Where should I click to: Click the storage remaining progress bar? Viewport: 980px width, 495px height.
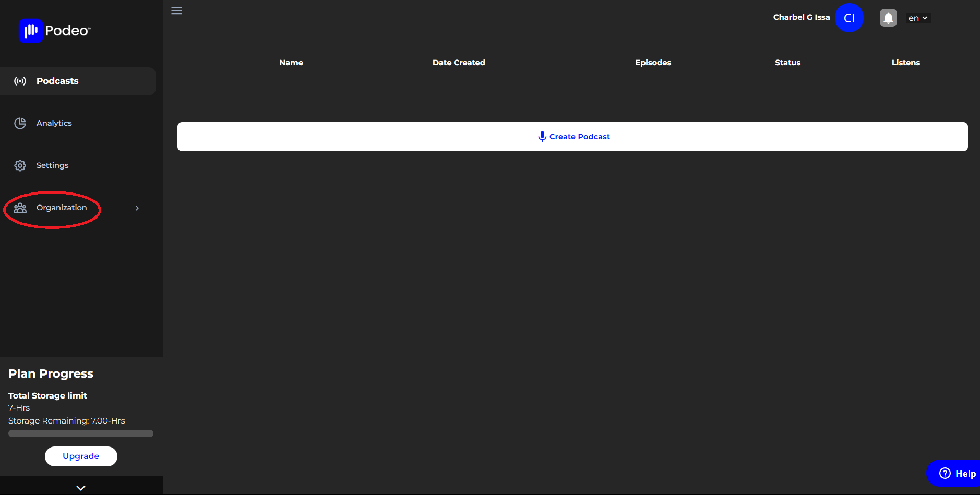click(x=81, y=433)
